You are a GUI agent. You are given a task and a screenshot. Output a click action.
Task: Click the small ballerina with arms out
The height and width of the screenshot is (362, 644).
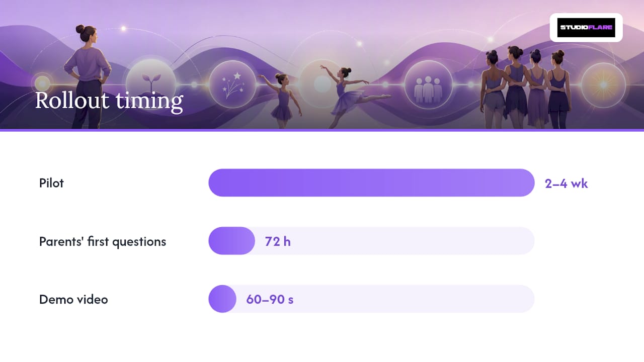coord(281,100)
